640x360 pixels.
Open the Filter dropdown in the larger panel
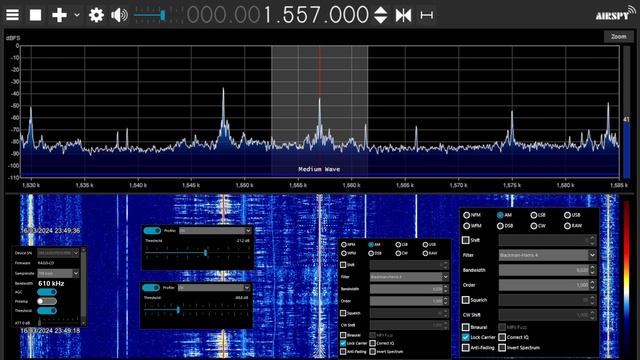pos(547,255)
